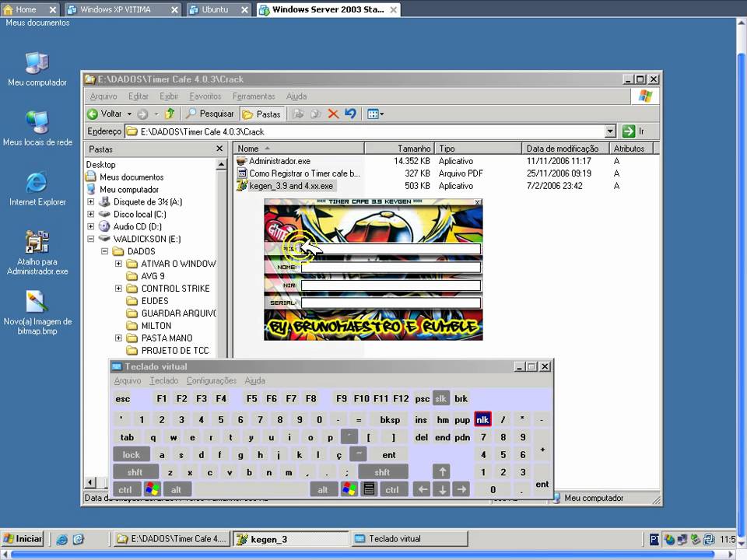Collapse the DADOS folder node
This screenshot has width=747, height=560.
(x=105, y=251)
